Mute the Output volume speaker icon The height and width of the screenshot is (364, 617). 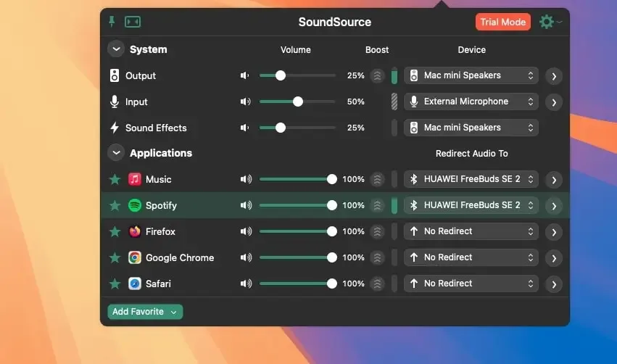(245, 75)
